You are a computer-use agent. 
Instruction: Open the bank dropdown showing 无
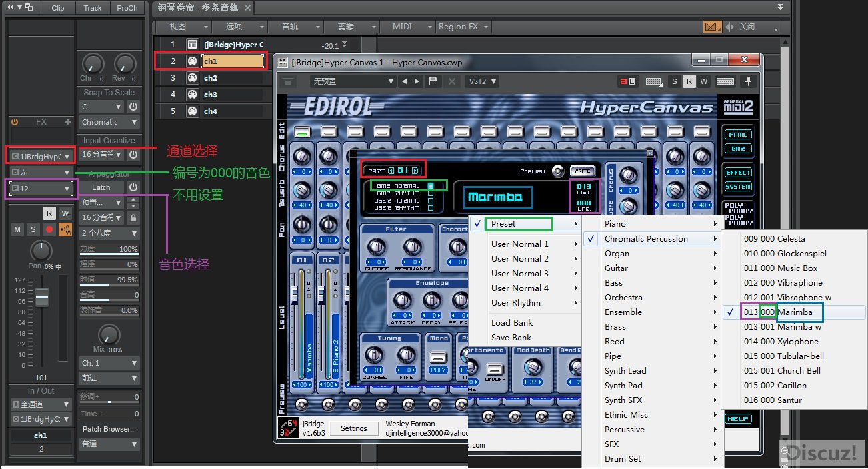pos(41,173)
